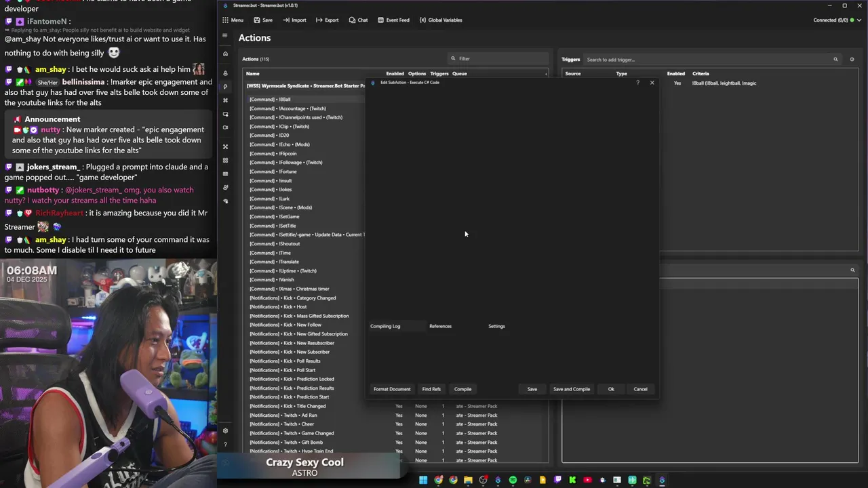Click Find Refs button
868x488 pixels.
[431, 389]
